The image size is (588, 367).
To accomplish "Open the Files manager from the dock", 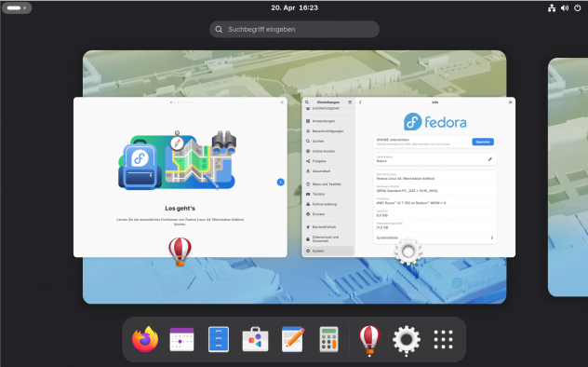I will point(219,339).
